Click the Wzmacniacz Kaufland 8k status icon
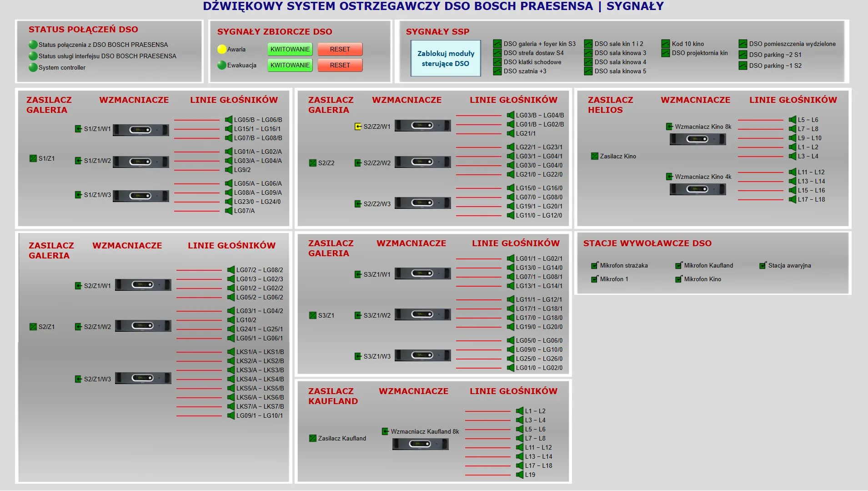This screenshot has height=491, width=868. coord(385,431)
